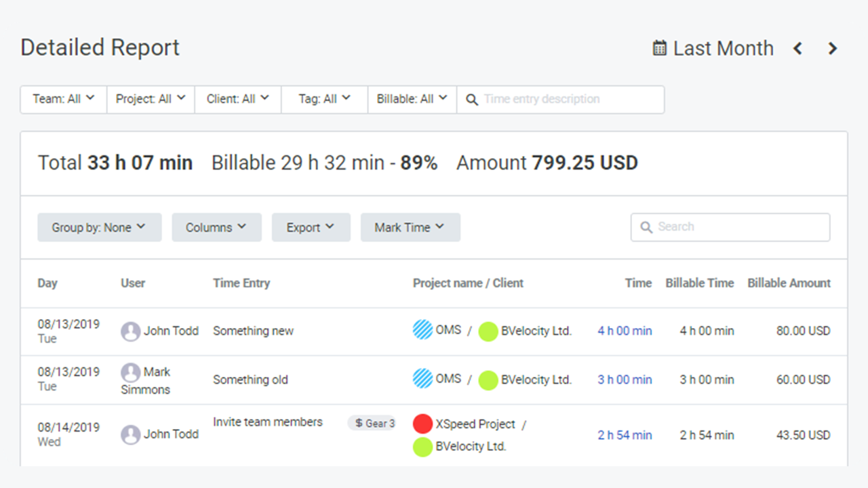The width and height of the screenshot is (868, 488).
Task: Open the Export options button
Action: point(311,228)
